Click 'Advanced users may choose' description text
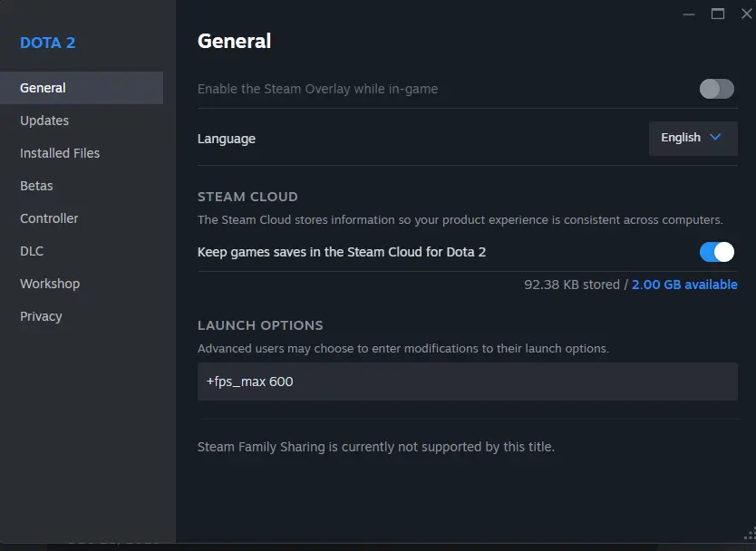Image resolution: width=756 pixels, height=551 pixels. click(403, 349)
